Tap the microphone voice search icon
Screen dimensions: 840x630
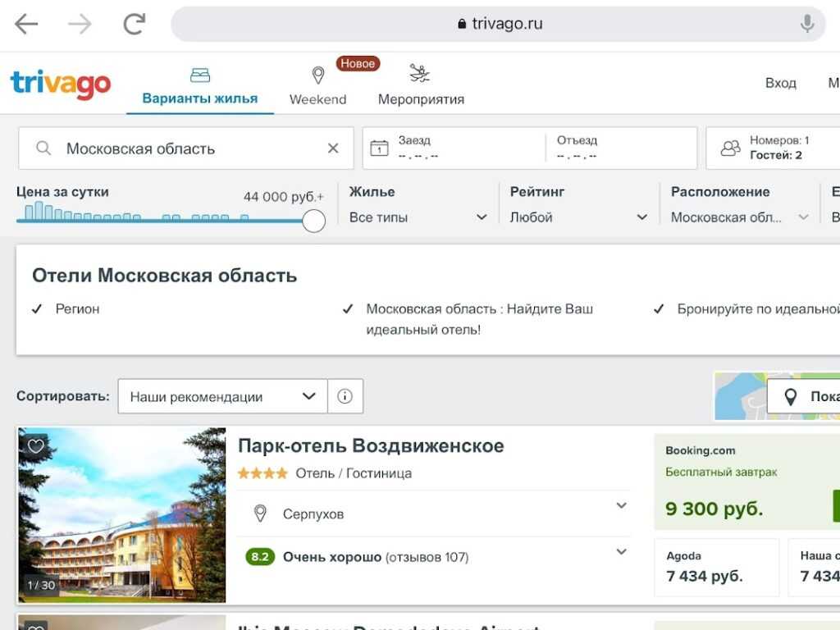pos(807,24)
